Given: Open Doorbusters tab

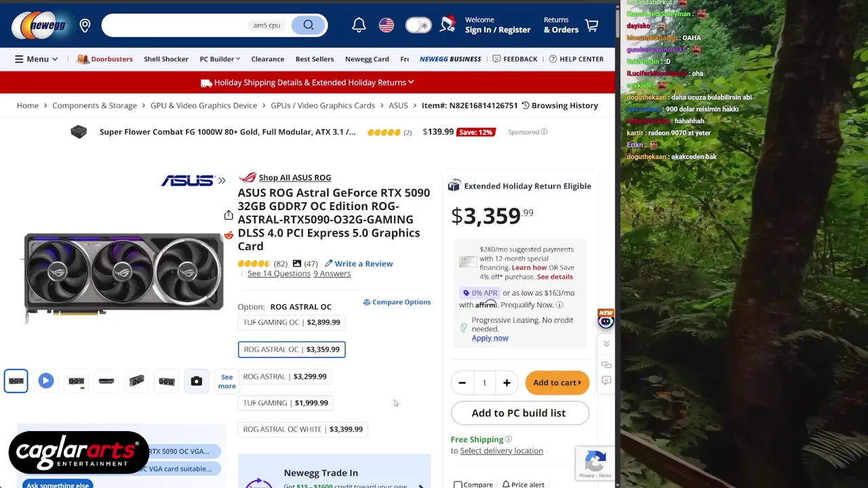Looking at the screenshot, I should pyautogui.click(x=105, y=59).
